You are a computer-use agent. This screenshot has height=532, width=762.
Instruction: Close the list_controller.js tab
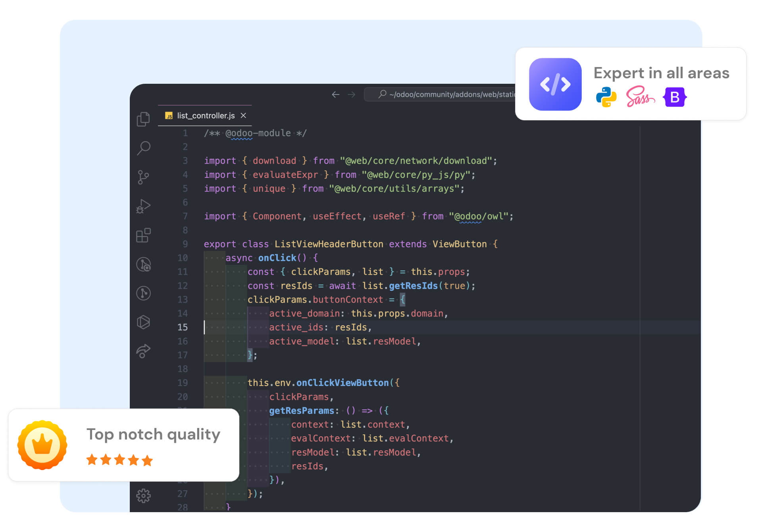tap(244, 116)
